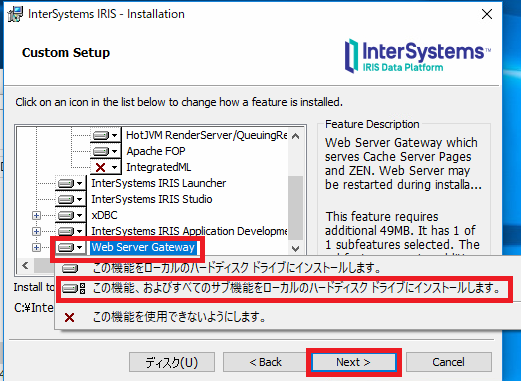Click the ディスク(U) disk usage button
Viewport: 521px width, 381px height.
point(172,362)
